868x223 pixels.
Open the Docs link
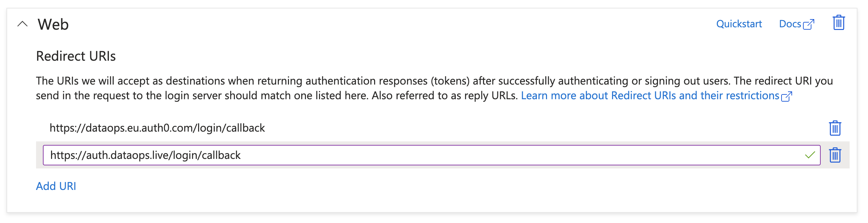pyautogui.click(x=790, y=24)
